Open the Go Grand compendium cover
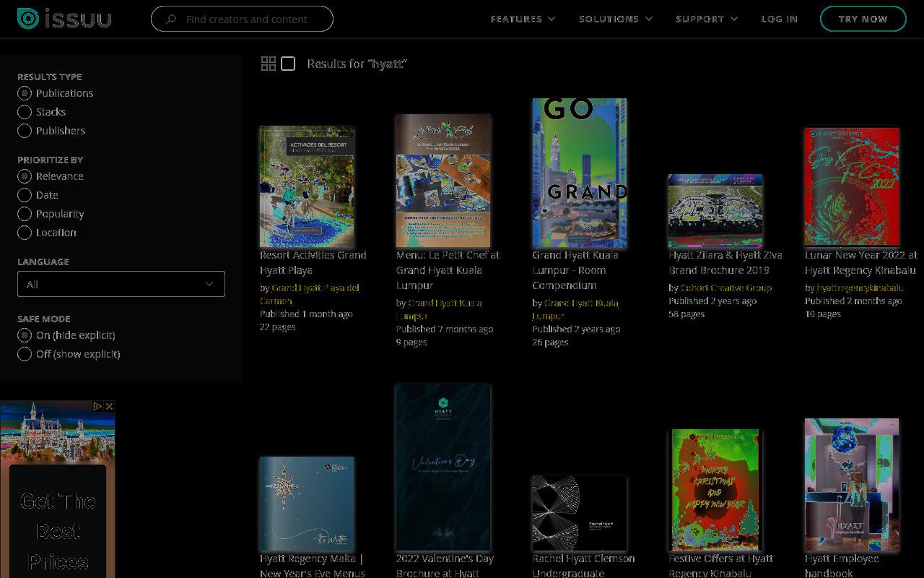 (580, 173)
